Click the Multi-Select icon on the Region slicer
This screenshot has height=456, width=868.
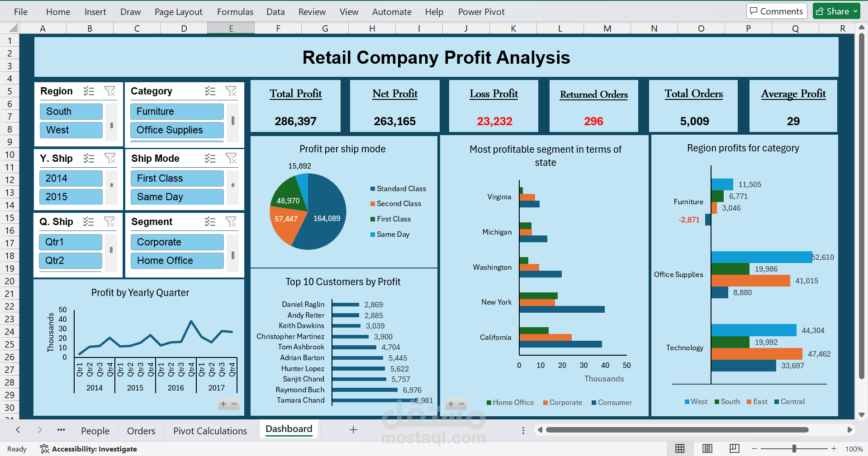pyautogui.click(x=89, y=91)
